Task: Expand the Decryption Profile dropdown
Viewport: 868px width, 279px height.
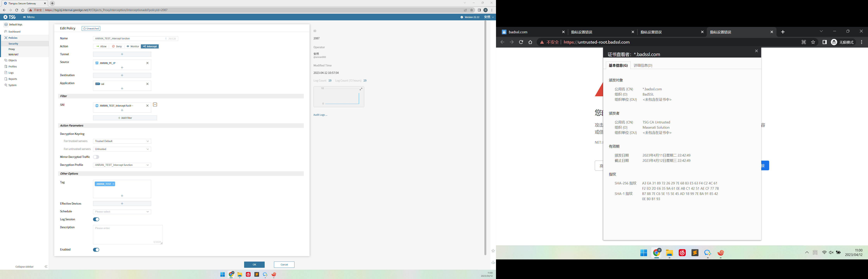Action: 122,165
